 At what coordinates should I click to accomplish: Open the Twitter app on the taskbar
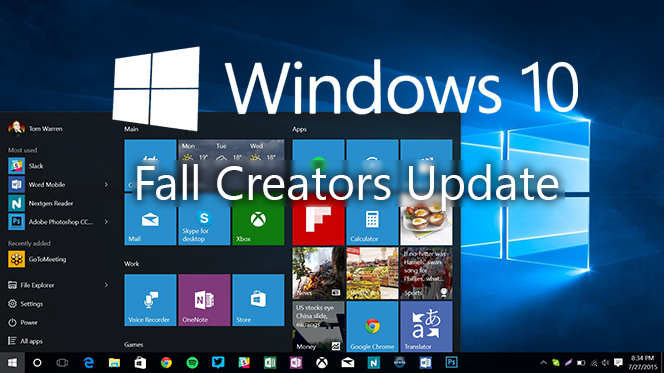(x=218, y=362)
